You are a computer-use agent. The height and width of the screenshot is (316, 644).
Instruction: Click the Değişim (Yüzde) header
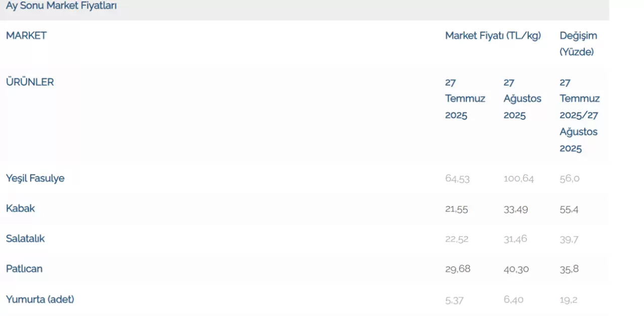click(x=579, y=44)
